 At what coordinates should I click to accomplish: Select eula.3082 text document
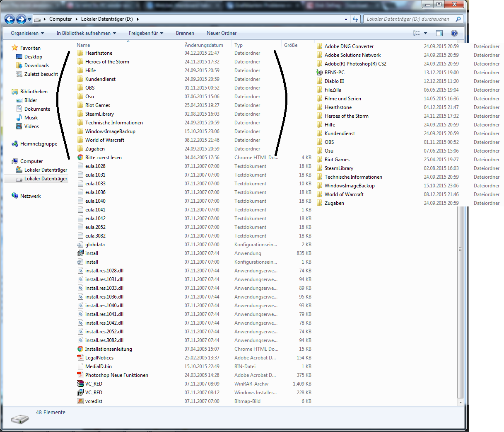point(95,236)
